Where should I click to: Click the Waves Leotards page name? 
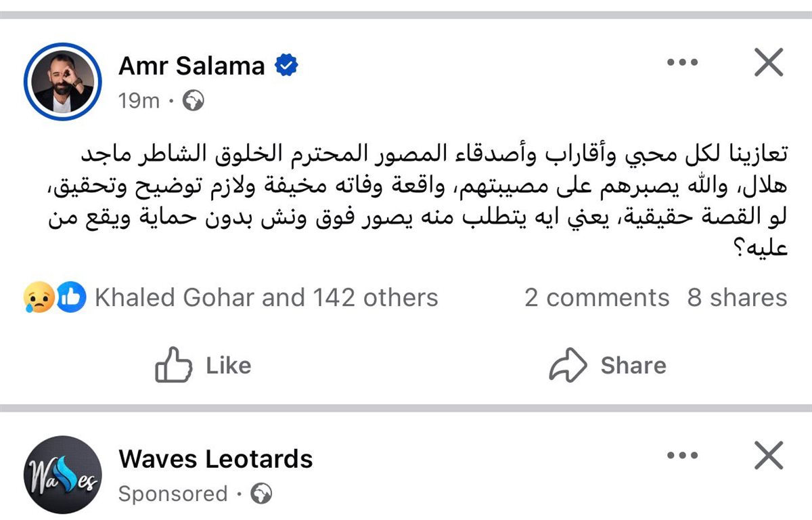(215, 459)
